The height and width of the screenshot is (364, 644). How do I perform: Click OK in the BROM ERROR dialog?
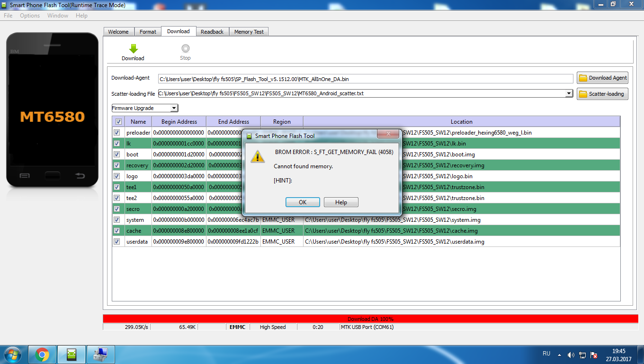pos(303,202)
